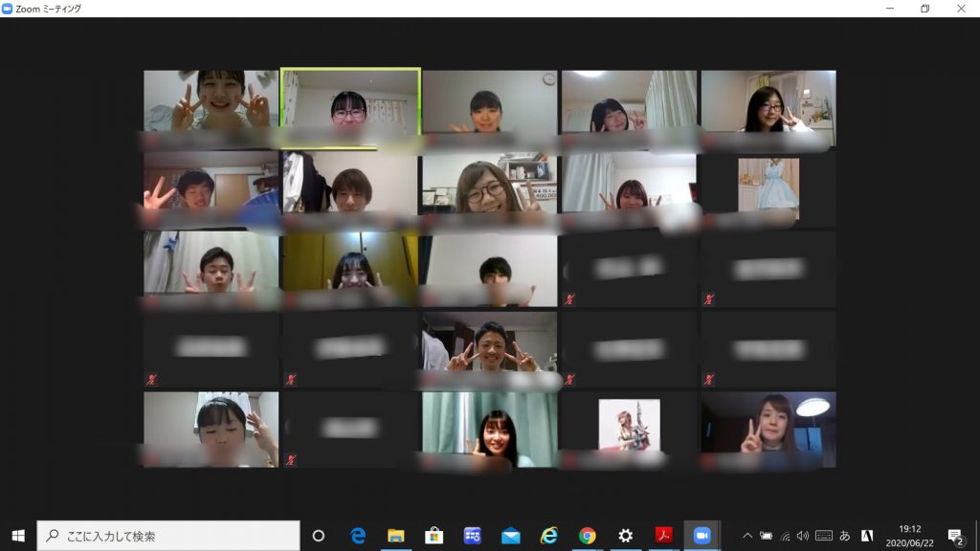Screen dimensions: 980x551
Task: Click the active Zoom taskbar icon
Action: (702, 536)
